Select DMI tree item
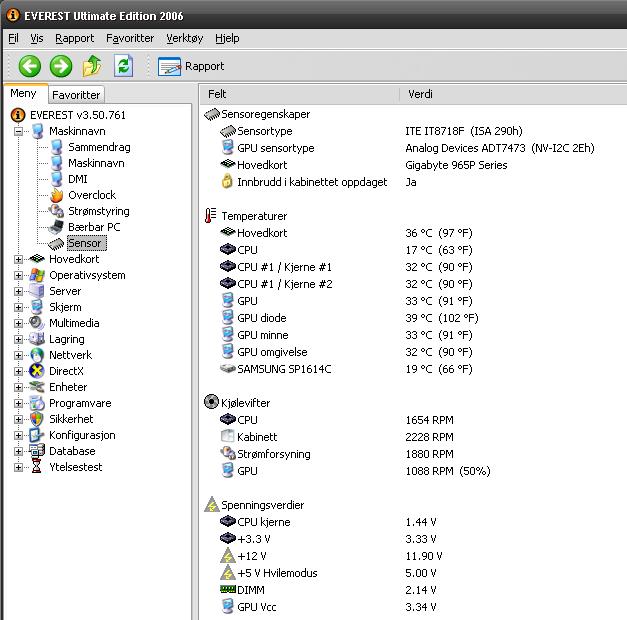The image size is (627, 620). tap(78, 179)
